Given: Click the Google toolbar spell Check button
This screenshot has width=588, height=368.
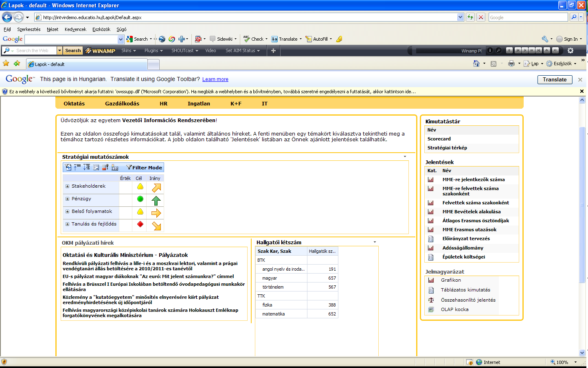Looking at the screenshot, I should (255, 39).
